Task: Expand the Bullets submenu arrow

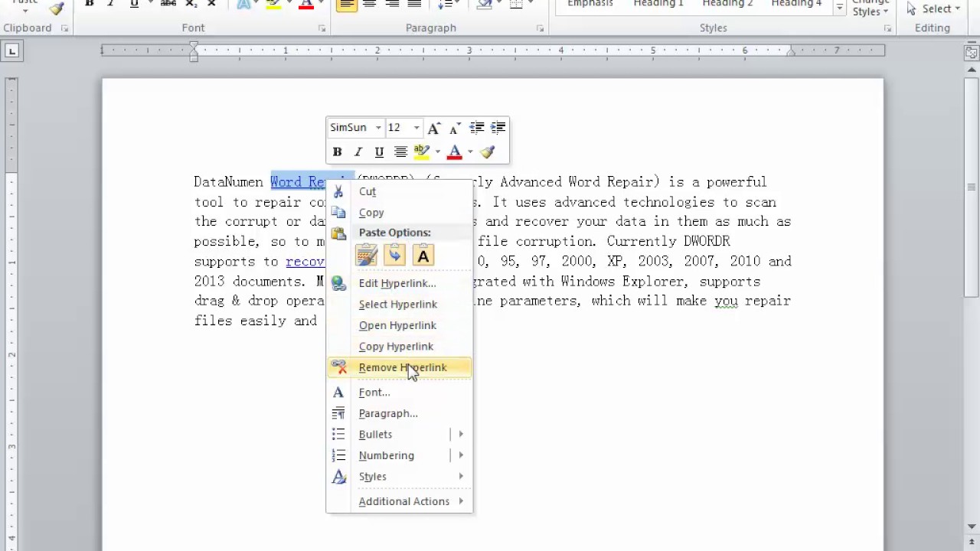Action: pos(461,434)
